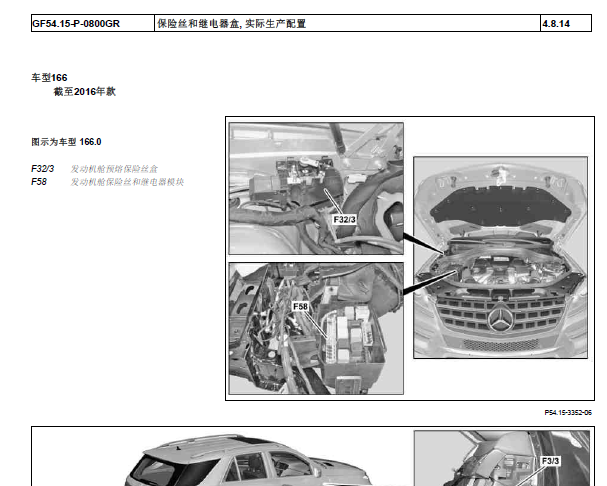Click the F32/3 callout label in photo
Image resolution: width=607 pixels, height=486 pixels.
point(344,220)
